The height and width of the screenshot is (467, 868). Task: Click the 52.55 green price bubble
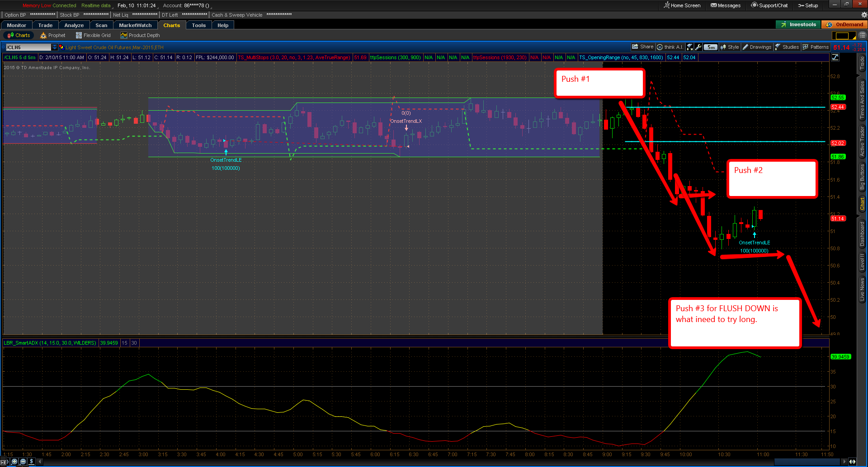tap(838, 97)
